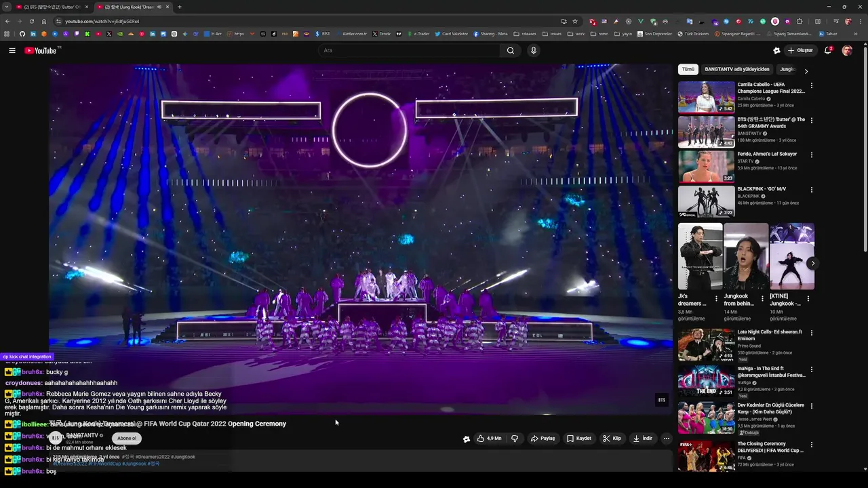This screenshot has height=488, width=868.
Task: Open the 'yayın' bookmark folder
Action: [623, 34]
